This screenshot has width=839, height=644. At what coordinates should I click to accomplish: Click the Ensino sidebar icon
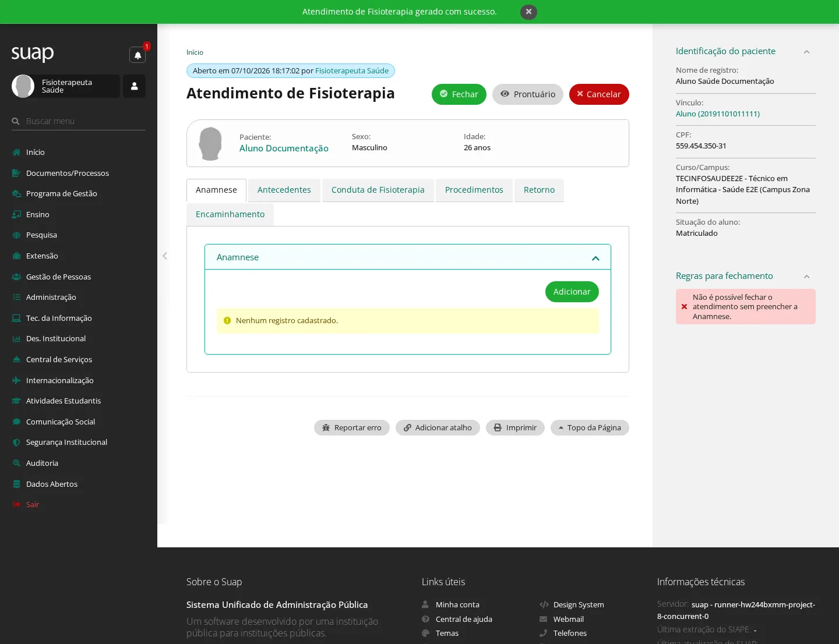(x=16, y=214)
